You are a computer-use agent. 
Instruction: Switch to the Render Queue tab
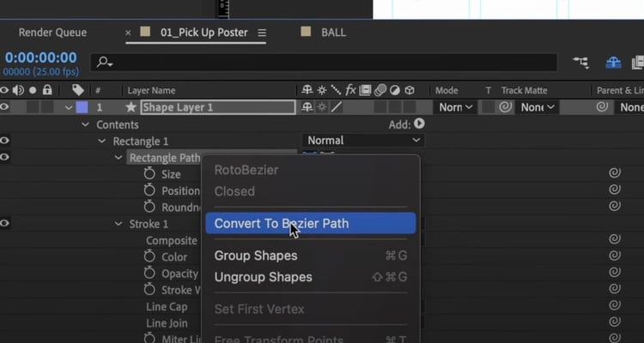coord(52,33)
